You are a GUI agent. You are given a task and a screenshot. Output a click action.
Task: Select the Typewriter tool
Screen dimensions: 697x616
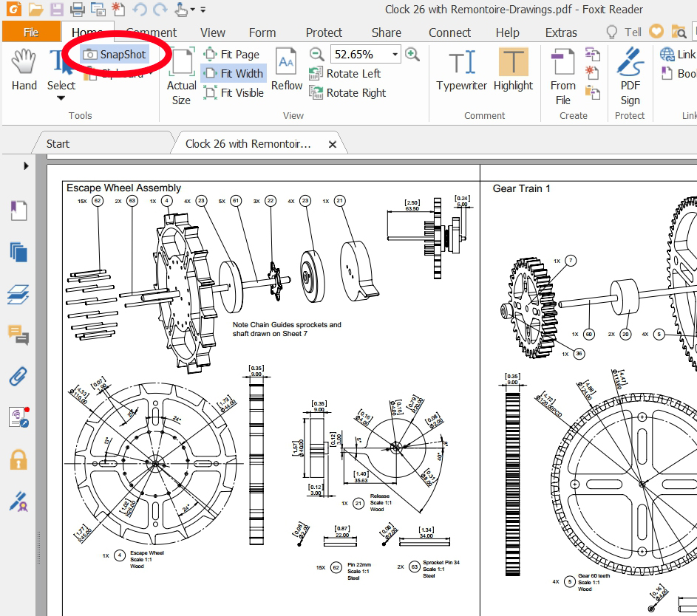click(461, 71)
